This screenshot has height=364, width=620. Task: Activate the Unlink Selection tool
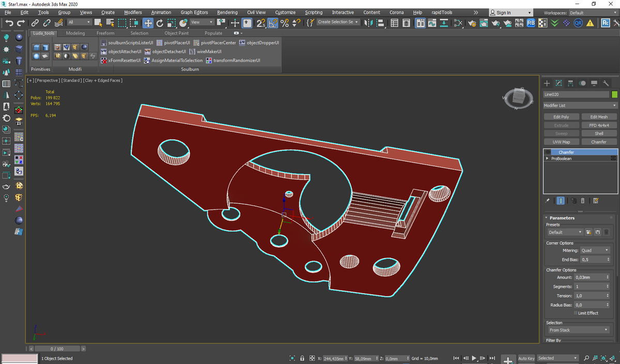pos(47,23)
